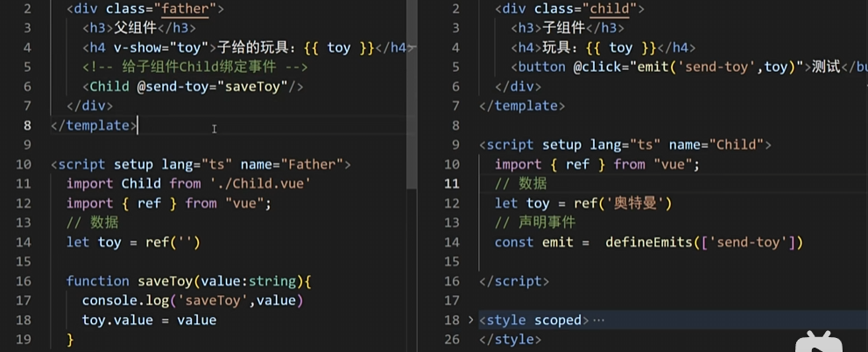Viewport: 868px width, 352px height.
Task: Click the closing template tag in the Father pane
Action: click(x=94, y=125)
